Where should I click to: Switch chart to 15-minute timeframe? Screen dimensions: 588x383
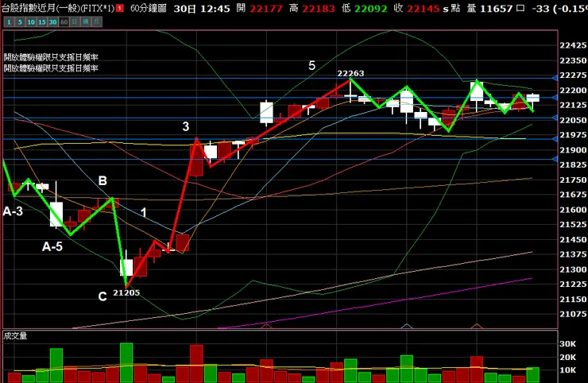42,22
